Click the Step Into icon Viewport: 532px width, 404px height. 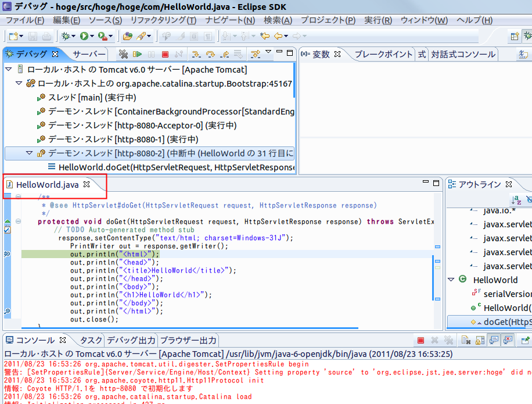tap(196, 54)
